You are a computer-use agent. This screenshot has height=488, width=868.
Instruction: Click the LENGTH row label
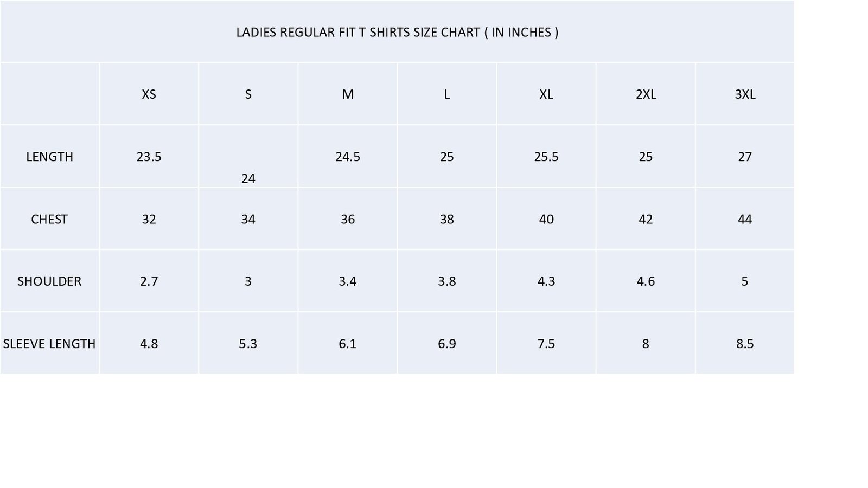click(49, 157)
